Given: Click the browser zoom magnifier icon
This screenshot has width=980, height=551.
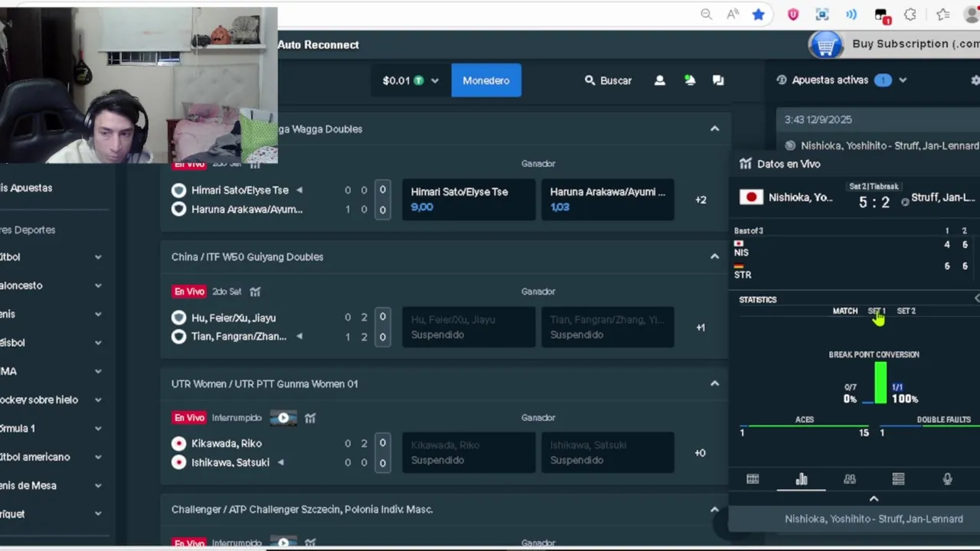Looking at the screenshot, I should 706,15.
